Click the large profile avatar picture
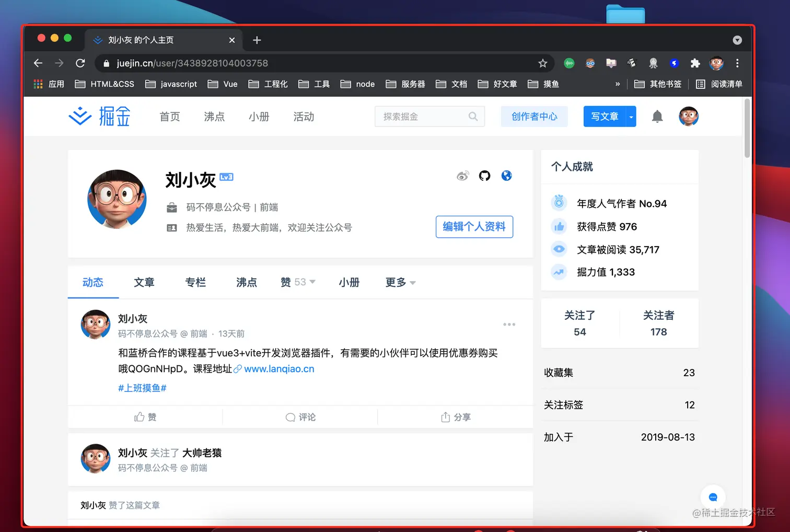The width and height of the screenshot is (790, 532). tap(117, 199)
